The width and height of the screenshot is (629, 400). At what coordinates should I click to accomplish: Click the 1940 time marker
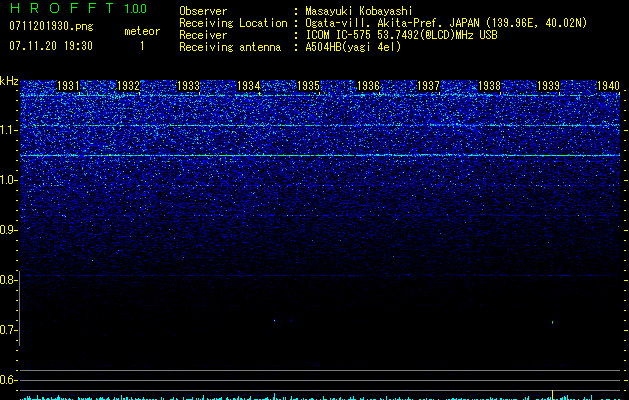coord(609,86)
